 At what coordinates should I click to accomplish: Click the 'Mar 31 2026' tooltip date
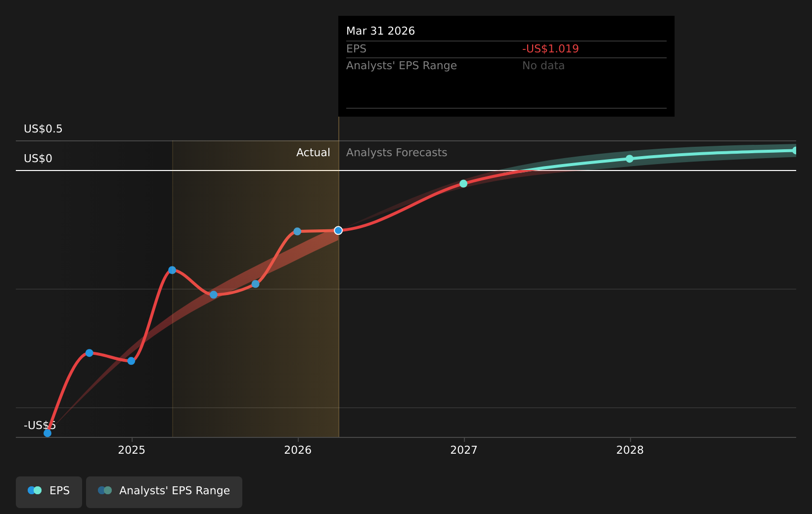coord(380,31)
